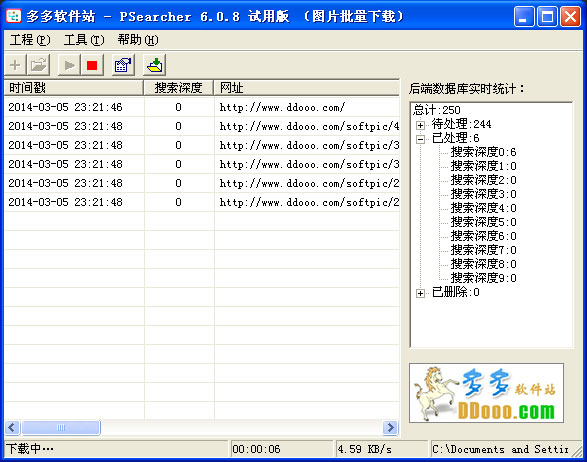Select tree item 搜索深度7:0
The width and height of the screenshot is (587, 462).
coord(483,250)
